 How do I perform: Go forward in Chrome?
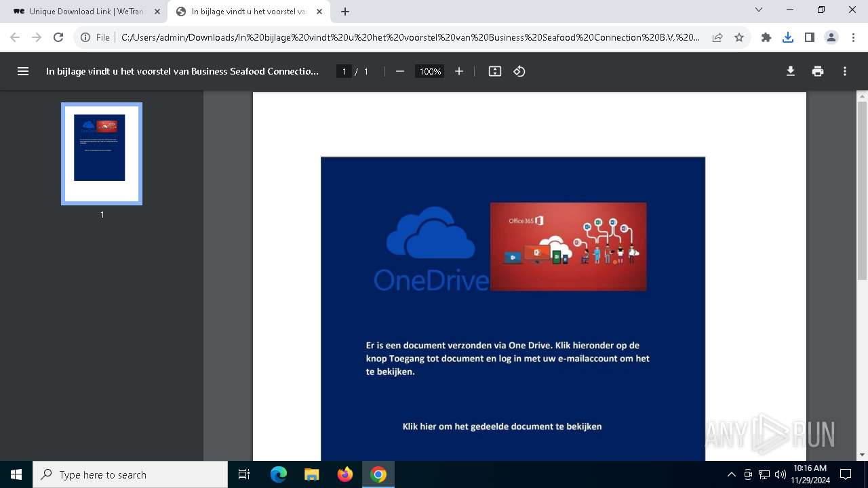pyautogui.click(x=37, y=38)
